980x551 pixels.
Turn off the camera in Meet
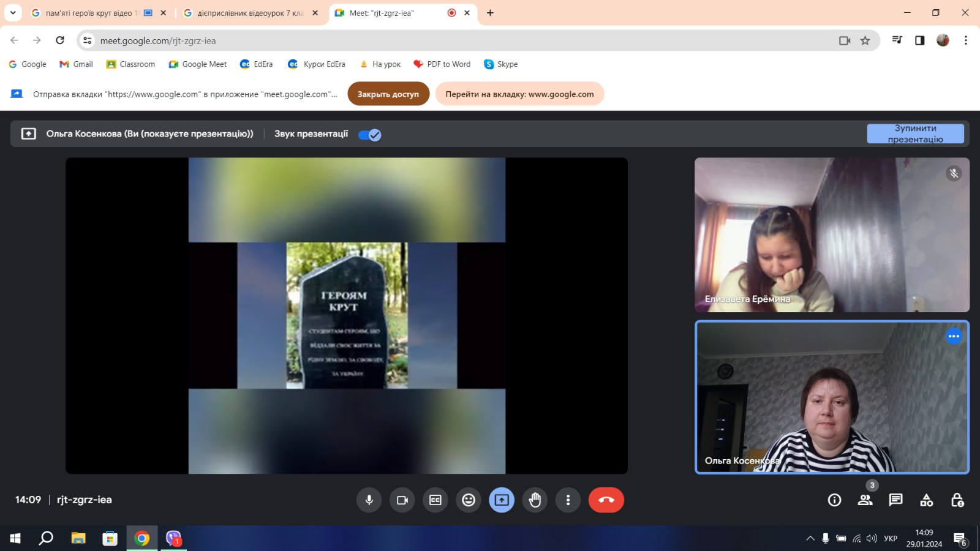pos(402,500)
